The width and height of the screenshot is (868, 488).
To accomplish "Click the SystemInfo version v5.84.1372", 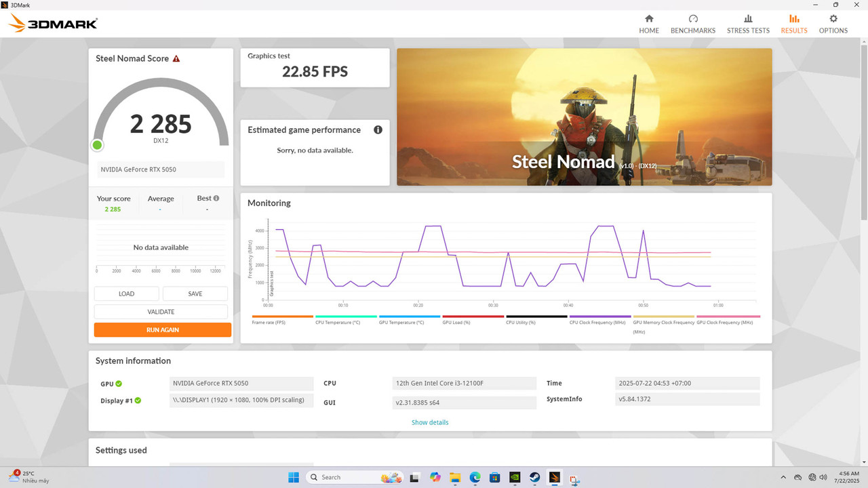I will tap(688, 399).
